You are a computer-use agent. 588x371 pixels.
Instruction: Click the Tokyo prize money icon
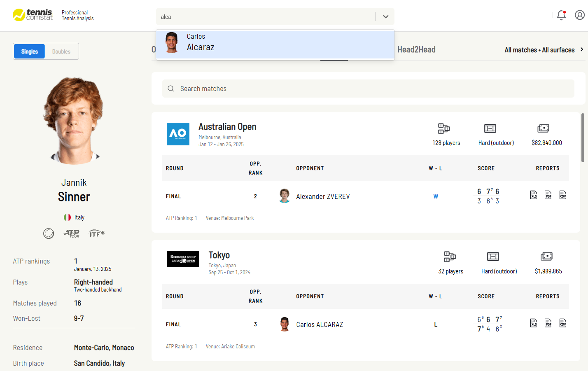pyautogui.click(x=546, y=257)
